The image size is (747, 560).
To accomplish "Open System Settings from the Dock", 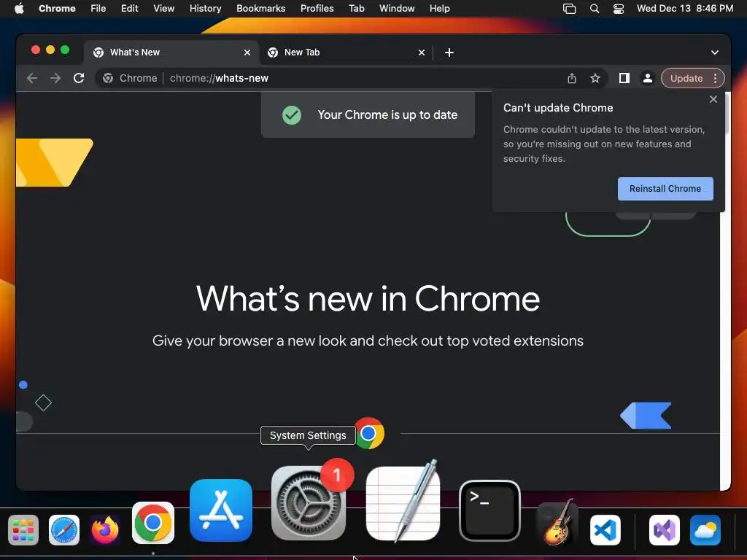I will point(309,502).
